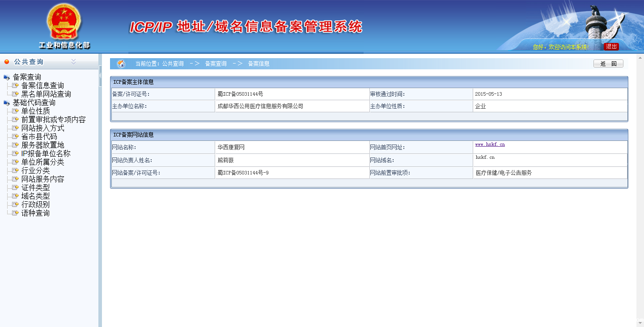The width and height of the screenshot is (644, 327).
Task: Open 行政级别 lookup
Action: pyautogui.click(x=36, y=205)
